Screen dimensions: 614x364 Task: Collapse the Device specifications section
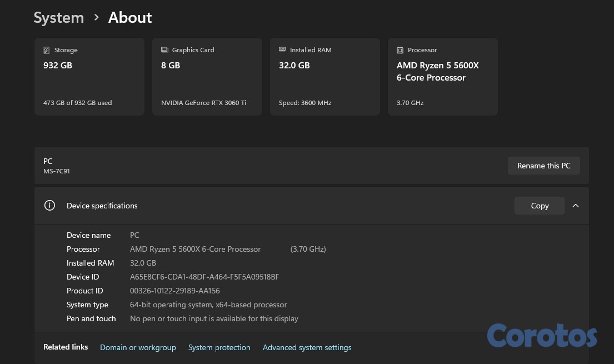coord(576,206)
